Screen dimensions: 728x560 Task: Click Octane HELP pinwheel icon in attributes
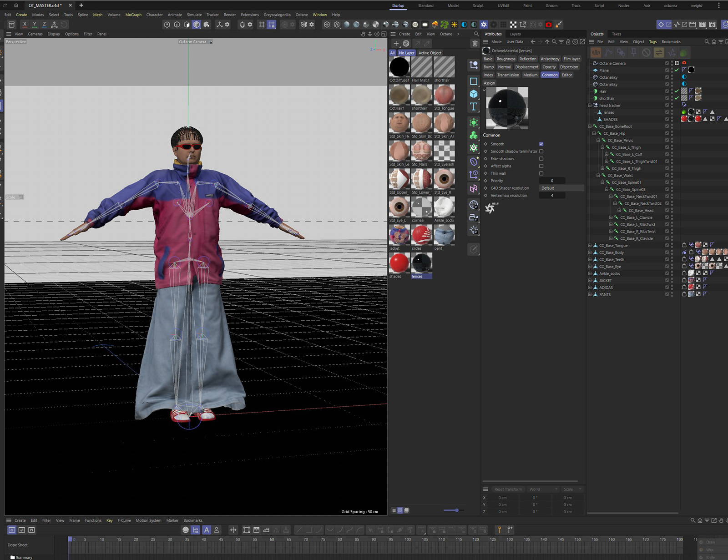coord(491,208)
